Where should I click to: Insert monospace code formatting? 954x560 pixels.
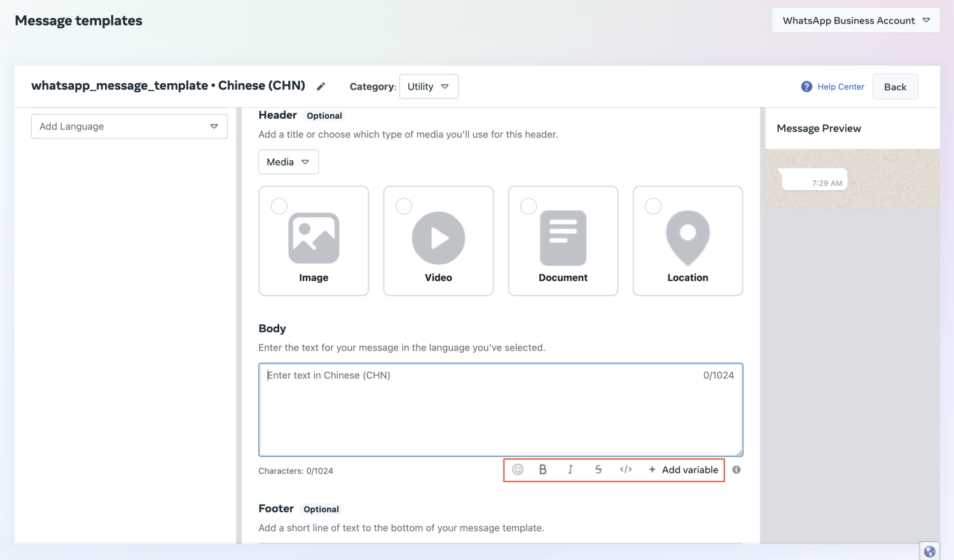pos(626,470)
